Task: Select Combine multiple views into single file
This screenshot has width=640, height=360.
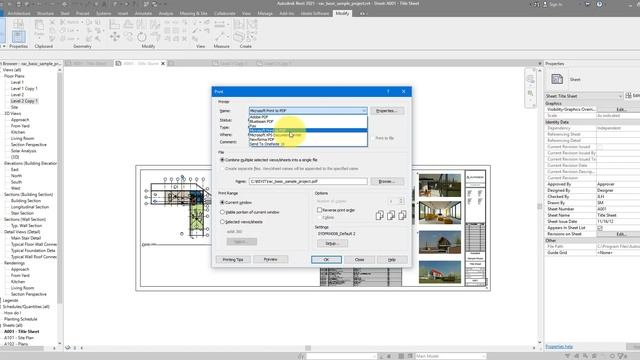Action: click(222, 160)
